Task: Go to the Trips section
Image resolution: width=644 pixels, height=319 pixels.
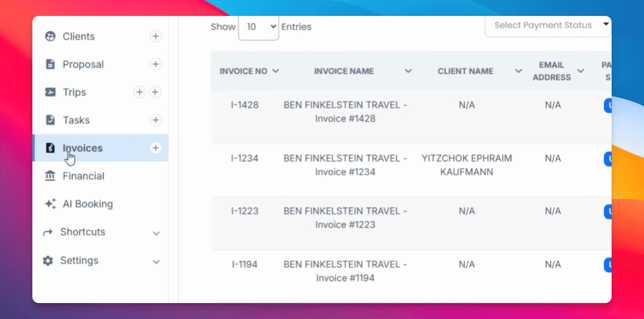Action: click(x=74, y=92)
